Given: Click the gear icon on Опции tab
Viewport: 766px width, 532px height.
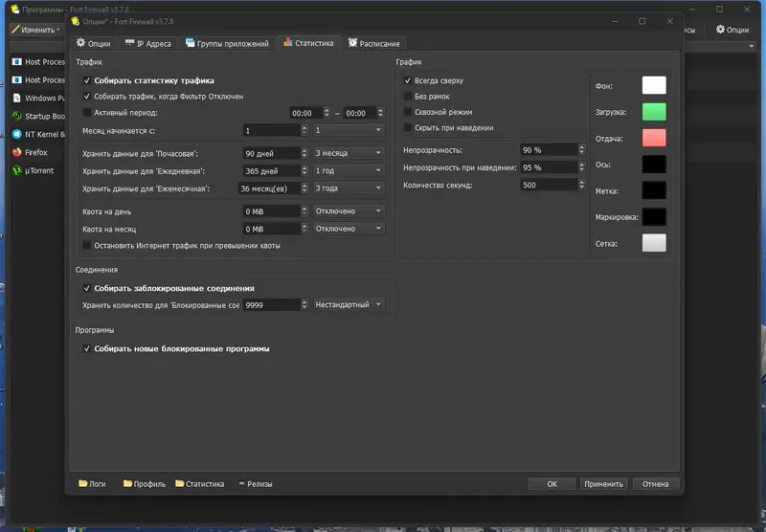Looking at the screenshot, I should click(x=80, y=43).
